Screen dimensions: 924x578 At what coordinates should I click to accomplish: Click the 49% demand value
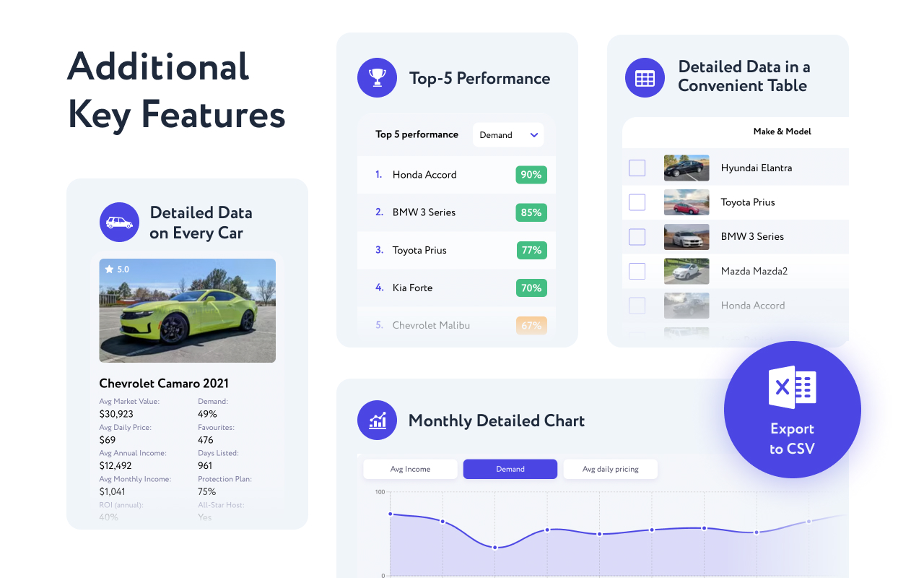click(x=207, y=414)
